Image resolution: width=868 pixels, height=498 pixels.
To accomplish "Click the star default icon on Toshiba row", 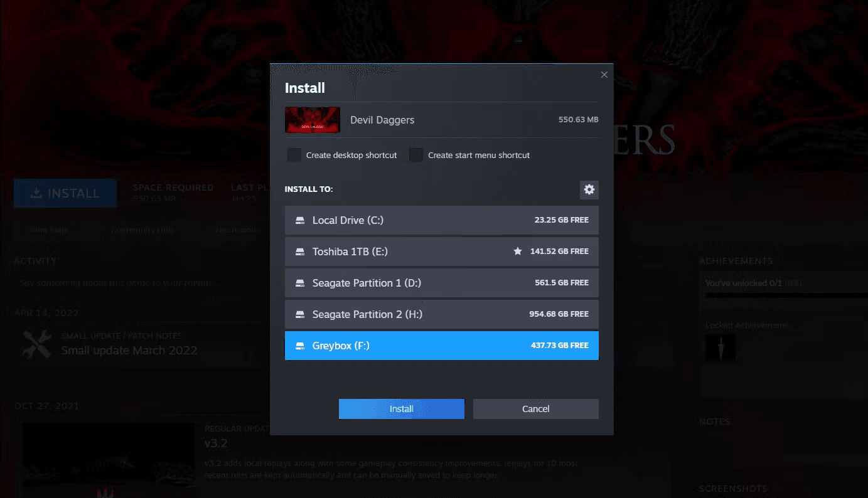I will click(518, 251).
